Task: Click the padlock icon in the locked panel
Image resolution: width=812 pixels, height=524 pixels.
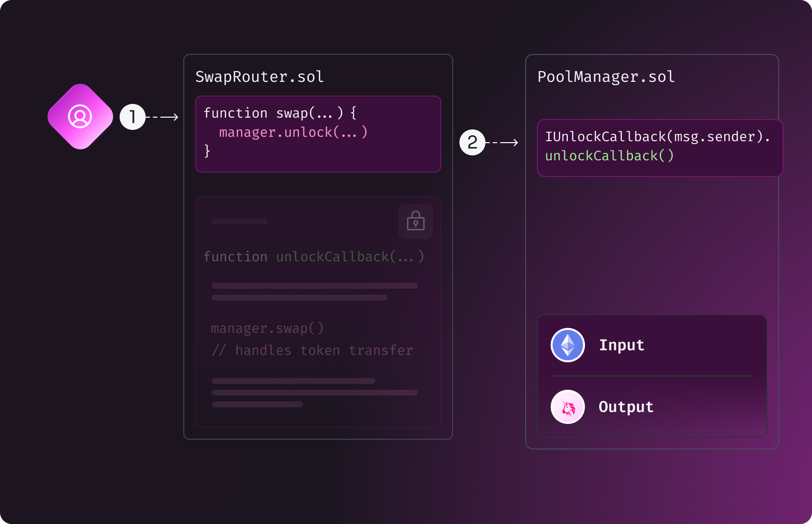Action: tap(415, 222)
